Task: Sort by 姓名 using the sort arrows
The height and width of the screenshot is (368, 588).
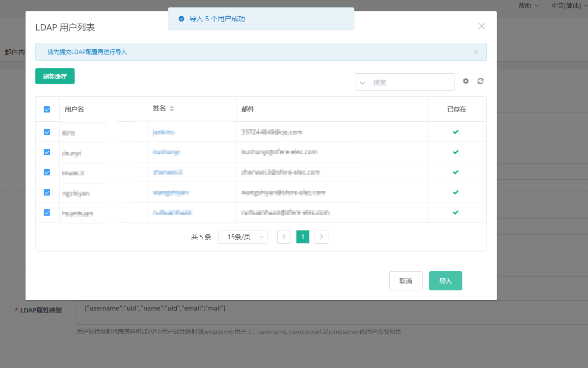Action: pos(172,109)
